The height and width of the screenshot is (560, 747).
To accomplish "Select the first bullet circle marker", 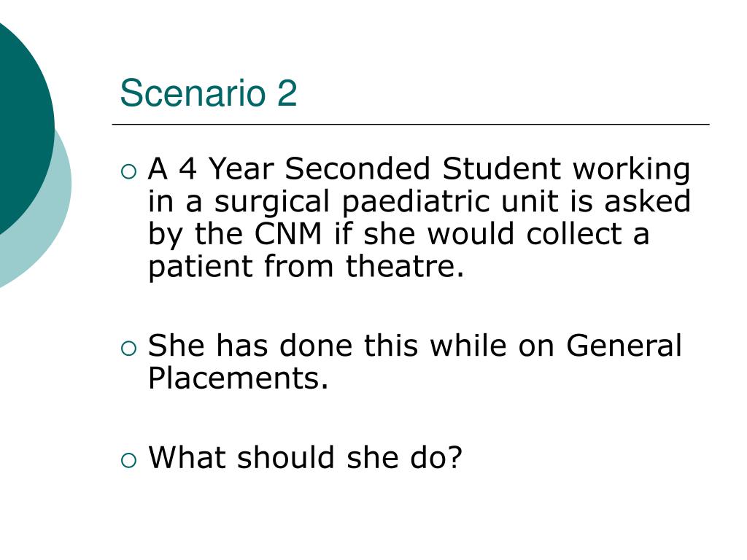I will [128, 172].
